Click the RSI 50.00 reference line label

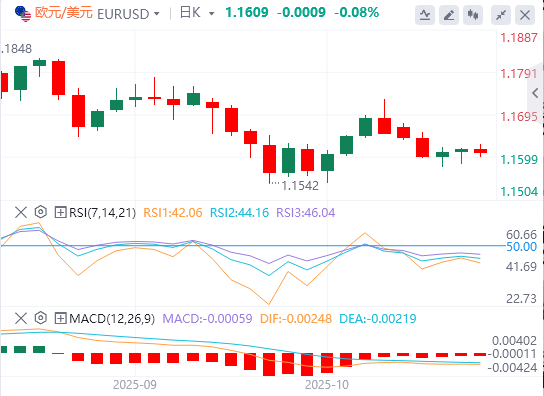(521, 247)
